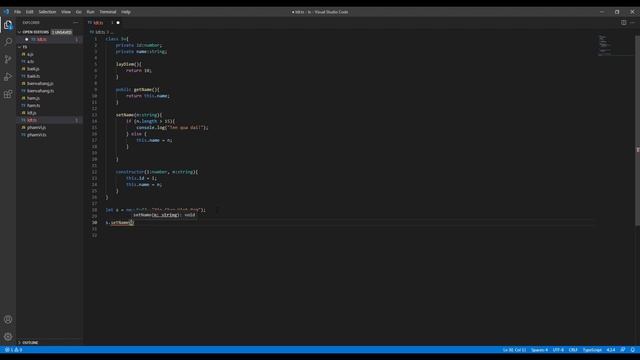Click the EXPLORER panel title
Viewport: 640px width, 360px height.
click(x=31, y=23)
